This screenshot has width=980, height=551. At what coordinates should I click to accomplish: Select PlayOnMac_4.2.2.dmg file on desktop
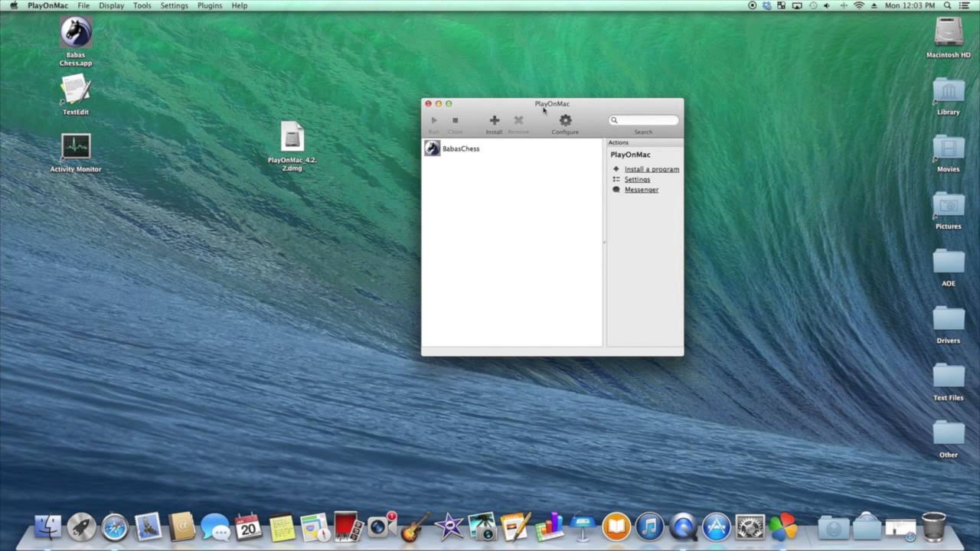(292, 137)
